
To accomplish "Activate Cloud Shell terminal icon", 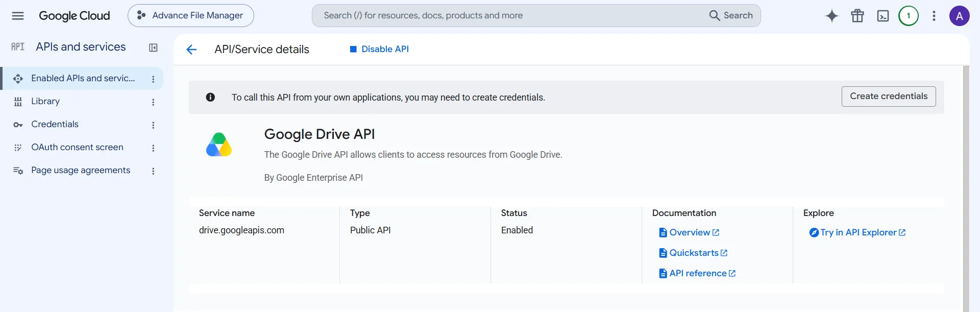I will click(883, 16).
